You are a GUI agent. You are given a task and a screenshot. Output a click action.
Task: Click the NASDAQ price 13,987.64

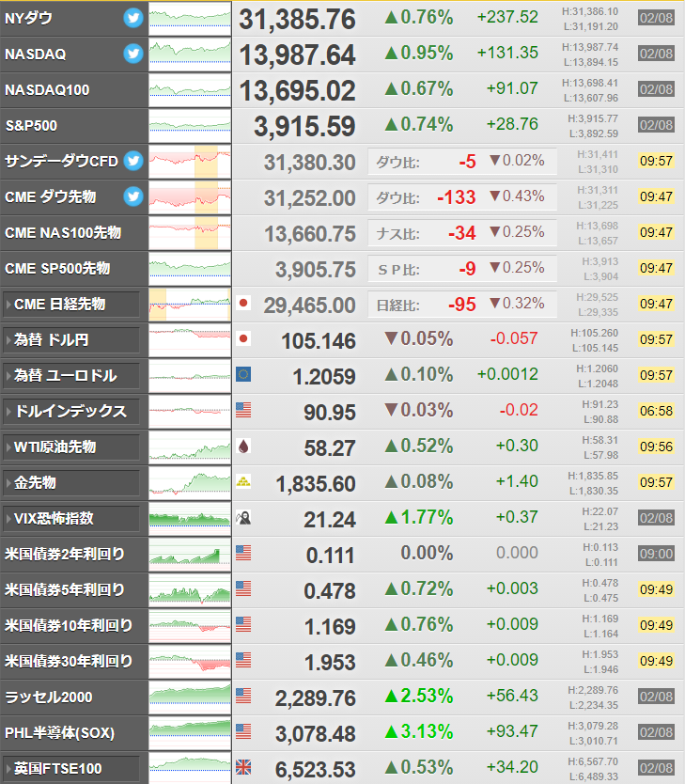(297, 55)
